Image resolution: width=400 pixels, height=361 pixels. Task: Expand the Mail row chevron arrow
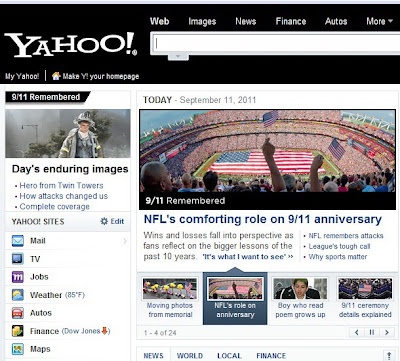tap(125, 241)
